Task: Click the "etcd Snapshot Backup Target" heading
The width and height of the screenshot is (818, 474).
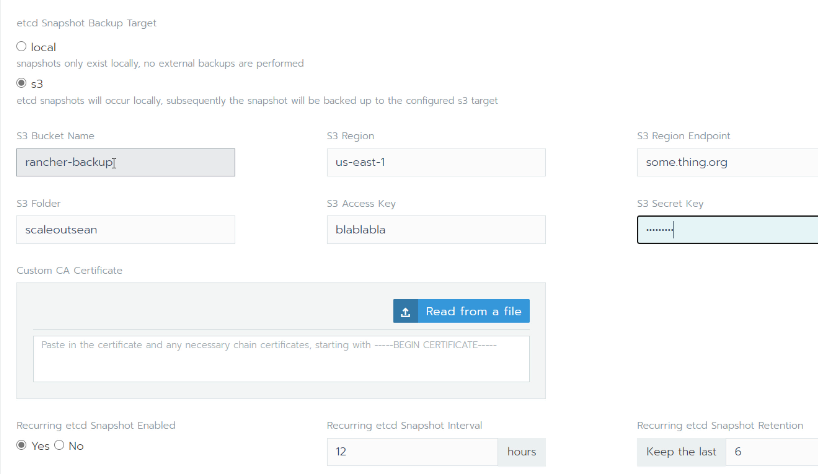Action: [x=86, y=23]
